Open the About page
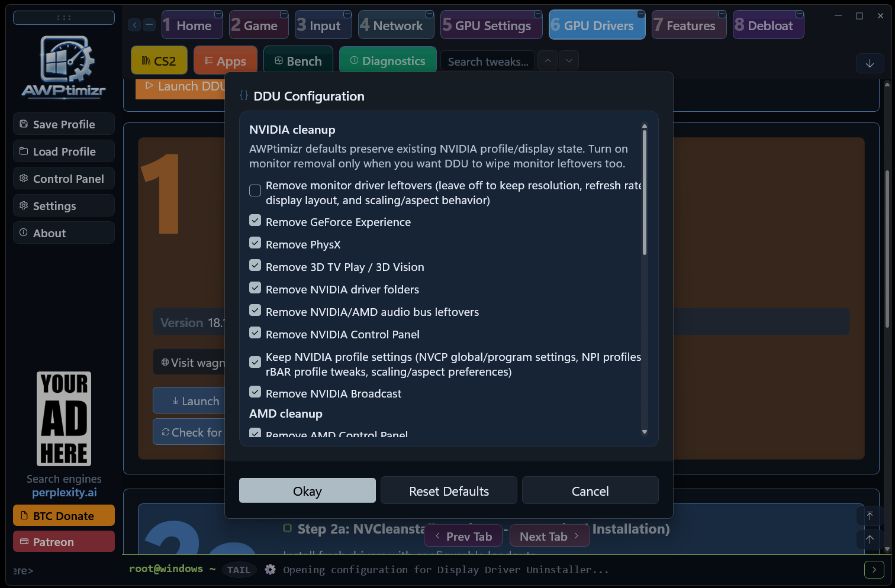895x588 pixels. 64,233
